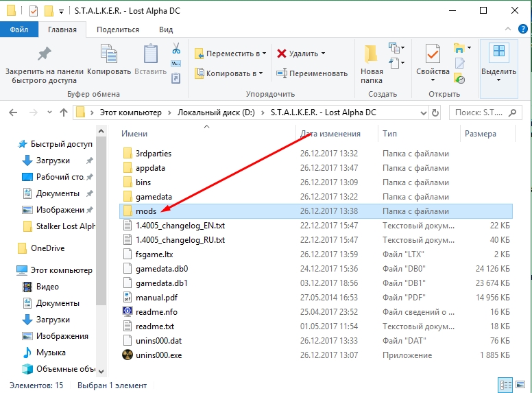This screenshot has width=532, height=393.
Task: Select 1.4005_changelog_RU.txt file
Action: coord(173,240)
